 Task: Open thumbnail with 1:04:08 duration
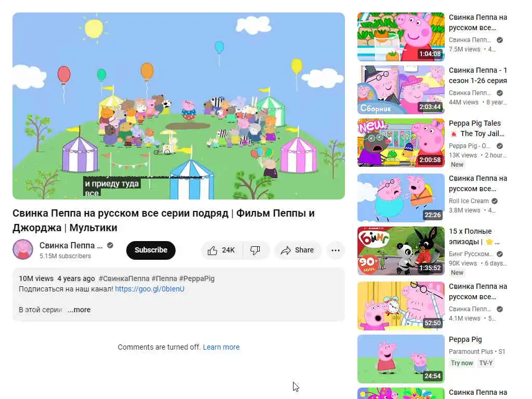[x=401, y=37]
